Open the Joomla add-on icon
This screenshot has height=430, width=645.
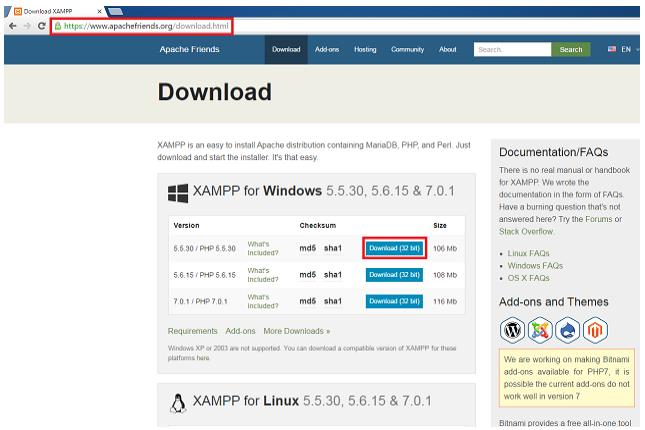[x=540, y=330]
